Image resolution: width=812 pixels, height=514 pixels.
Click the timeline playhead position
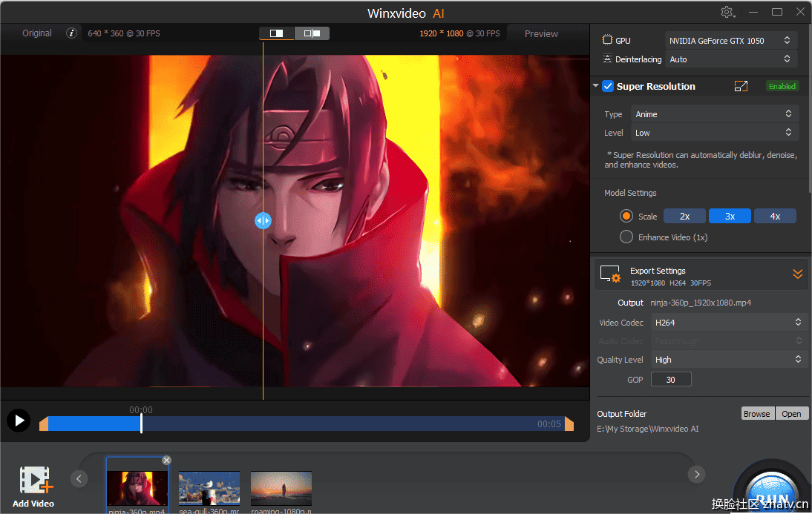click(x=141, y=424)
